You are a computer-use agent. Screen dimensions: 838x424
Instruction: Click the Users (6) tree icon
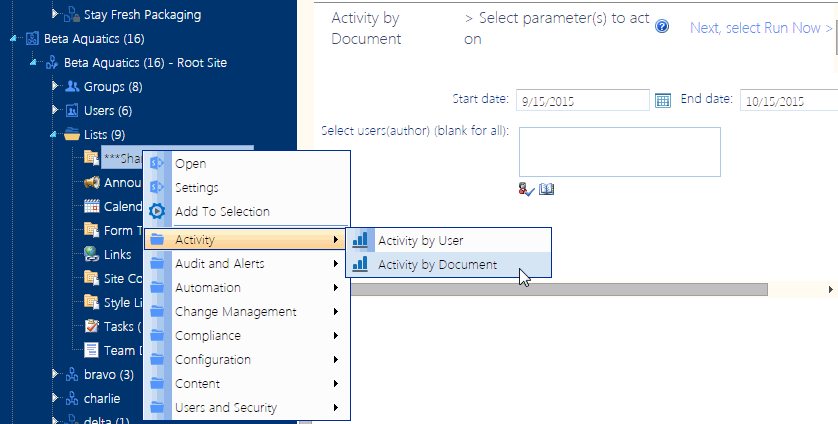pyautogui.click(x=72, y=110)
